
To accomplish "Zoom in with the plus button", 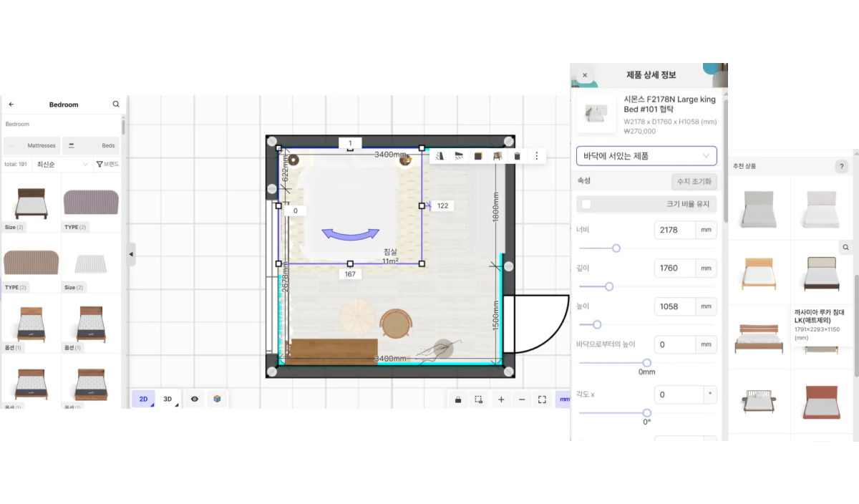I will coord(501,399).
